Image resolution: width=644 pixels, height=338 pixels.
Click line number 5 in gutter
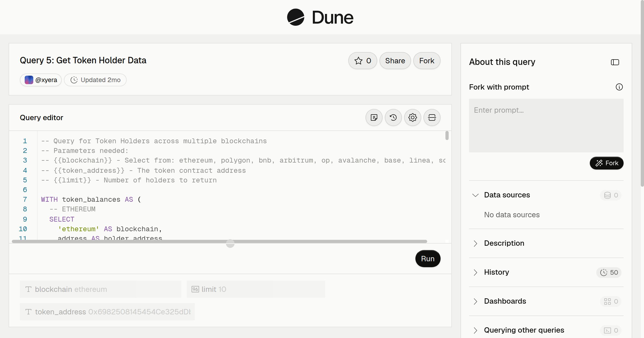click(x=25, y=180)
